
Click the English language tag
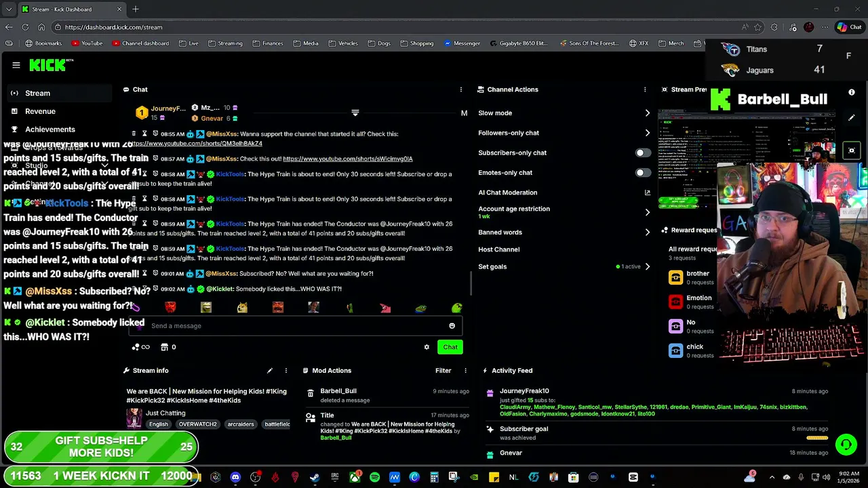click(159, 424)
